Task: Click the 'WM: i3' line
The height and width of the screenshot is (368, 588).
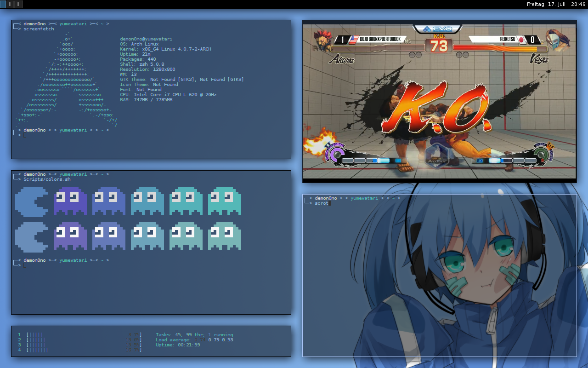Action: (x=128, y=75)
